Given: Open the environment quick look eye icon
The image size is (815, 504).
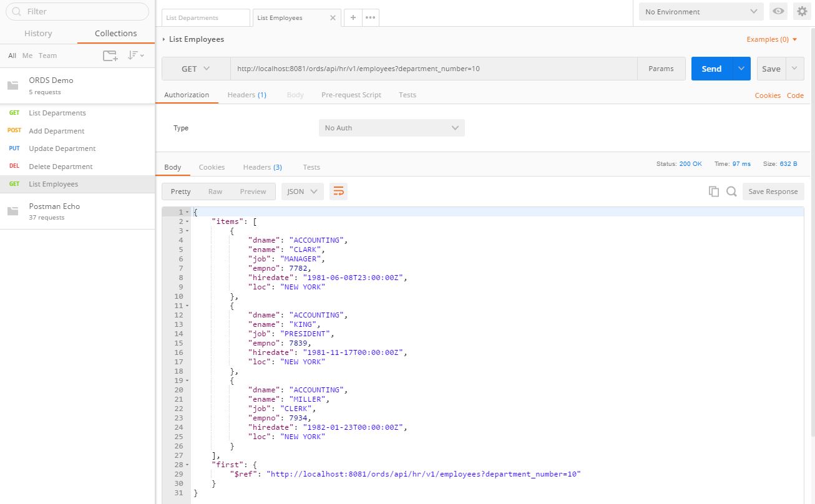Looking at the screenshot, I should 778,11.
